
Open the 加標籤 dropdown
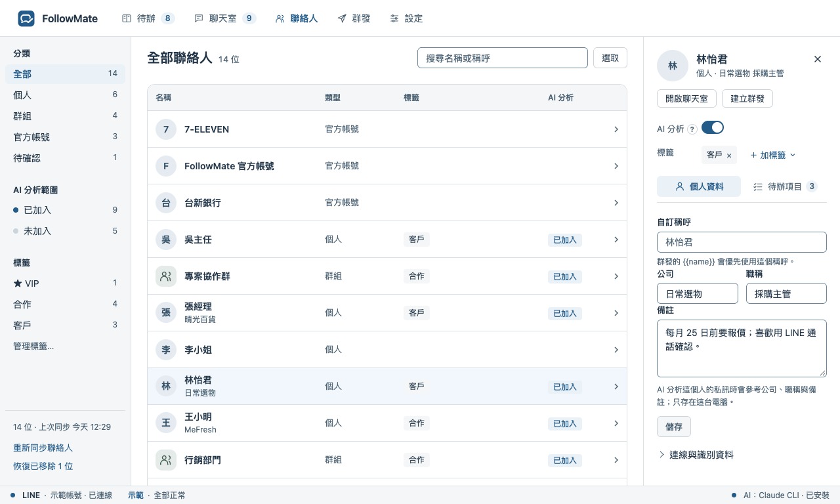[x=772, y=155]
